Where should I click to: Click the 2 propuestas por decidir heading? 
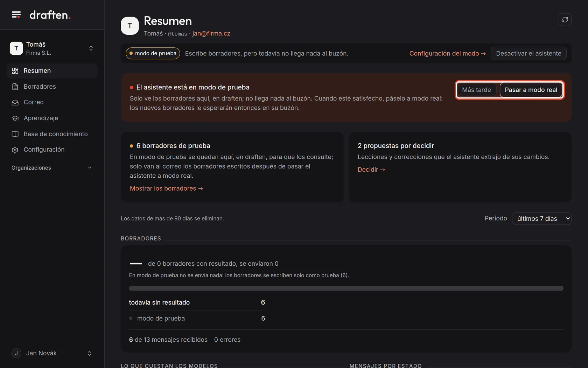click(x=396, y=146)
